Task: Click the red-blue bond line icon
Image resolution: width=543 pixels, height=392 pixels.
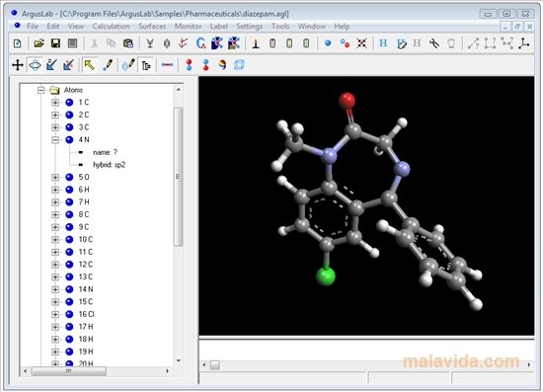Action: pyautogui.click(x=167, y=65)
